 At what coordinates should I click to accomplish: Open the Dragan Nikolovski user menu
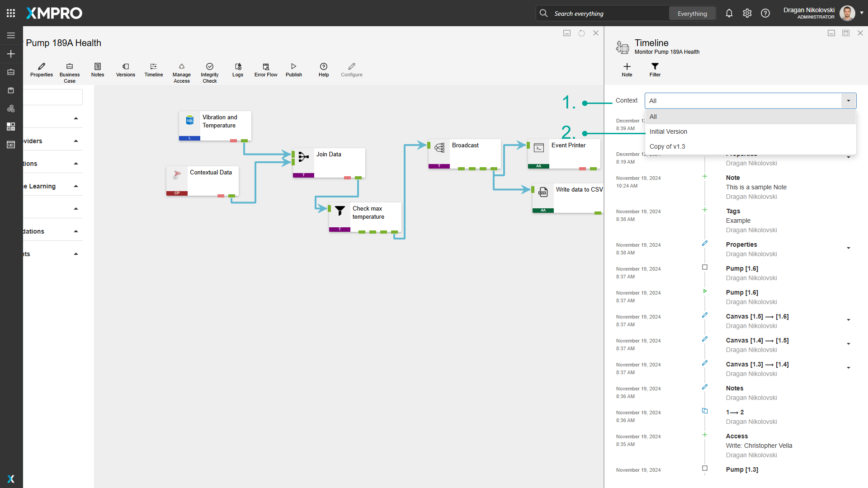point(824,13)
